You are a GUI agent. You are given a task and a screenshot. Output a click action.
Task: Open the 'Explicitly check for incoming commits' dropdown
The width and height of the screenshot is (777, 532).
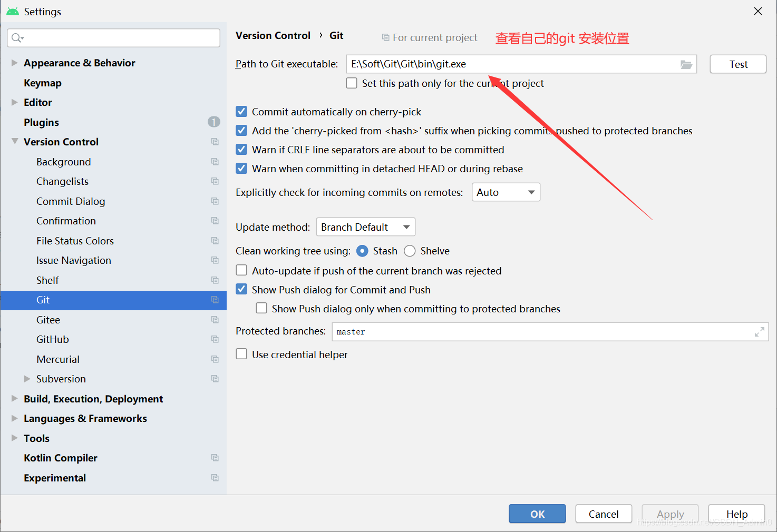click(x=506, y=192)
